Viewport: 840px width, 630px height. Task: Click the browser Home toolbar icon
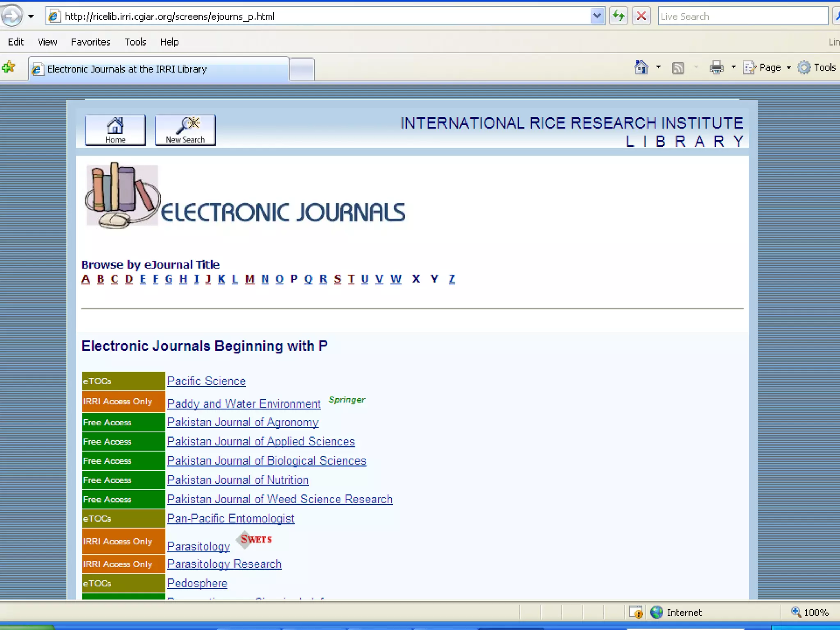pos(641,67)
